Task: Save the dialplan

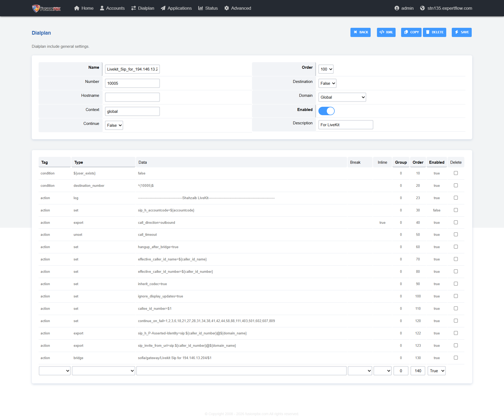Action: pyautogui.click(x=462, y=32)
